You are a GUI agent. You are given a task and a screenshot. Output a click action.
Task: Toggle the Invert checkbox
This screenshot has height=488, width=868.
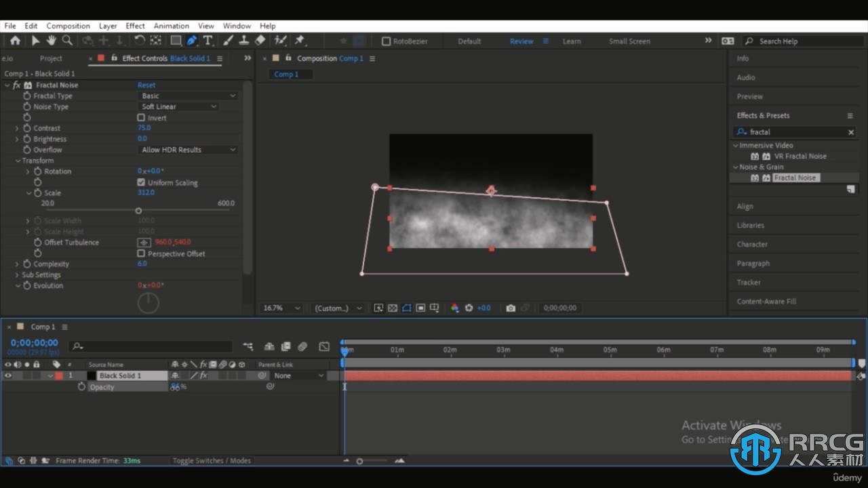(x=141, y=117)
